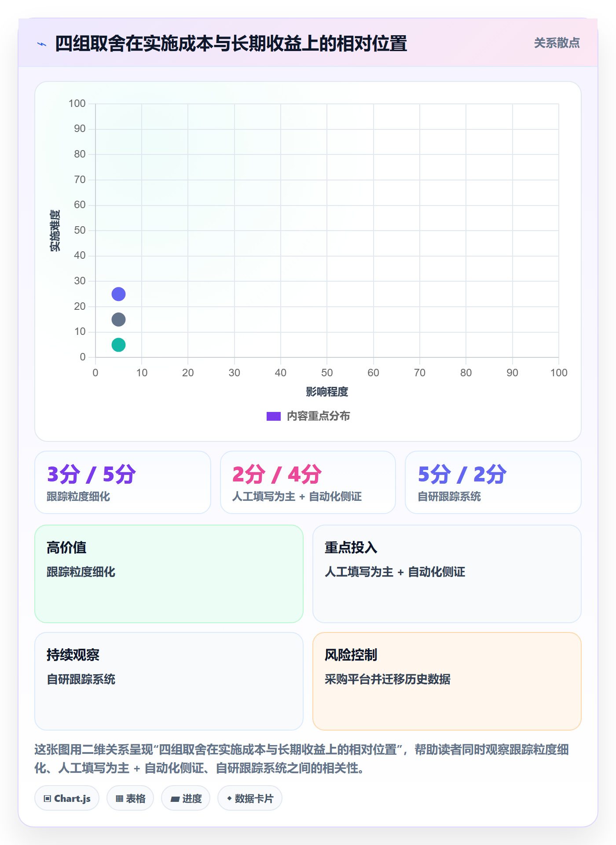
Task: Click the "5分 / 2分" score value
Action: click(x=462, y=474)
